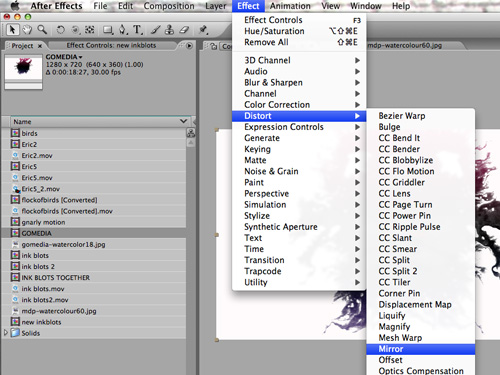Switch to Effect Controls: new inkblots tab
Viewport: 500px width, 375px height.
[x=111, y=45]
